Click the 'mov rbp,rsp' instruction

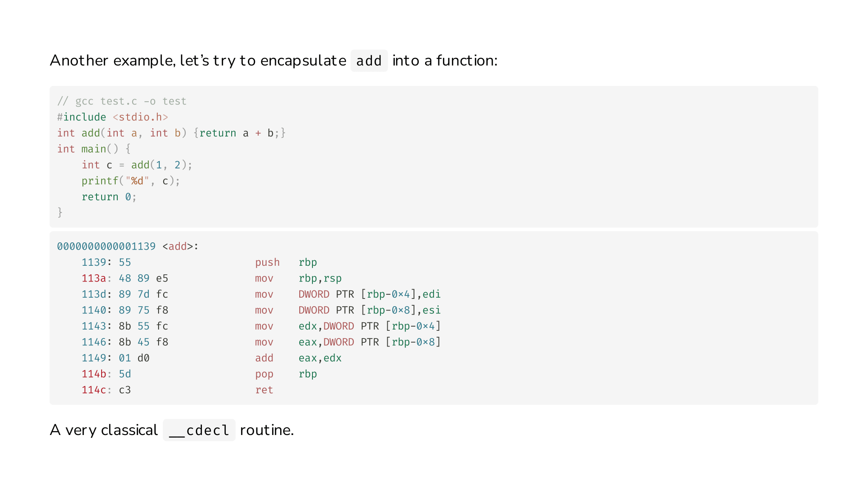pos(298,278)
